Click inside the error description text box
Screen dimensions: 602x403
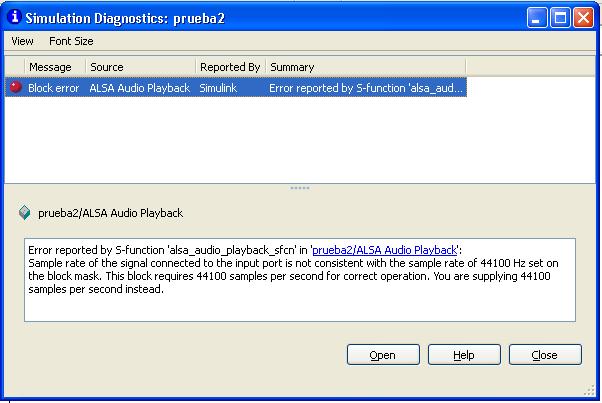pyautogui.click(x=300, y=280)
